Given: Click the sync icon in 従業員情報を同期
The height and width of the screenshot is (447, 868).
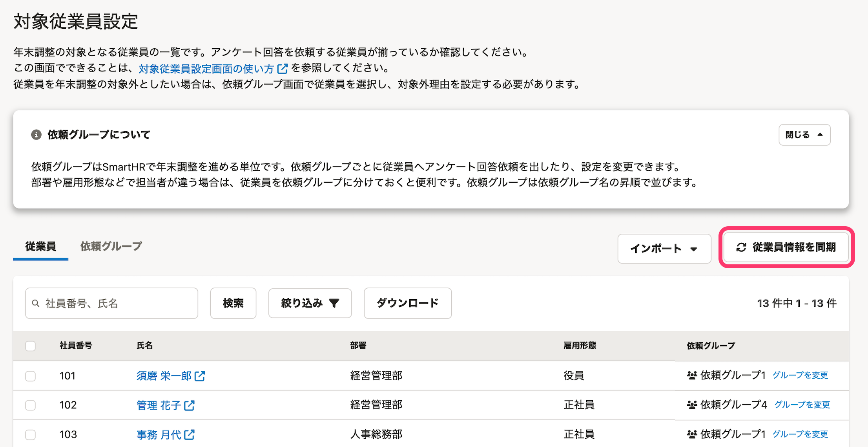Looking at the screenshot, I should 741,247.
